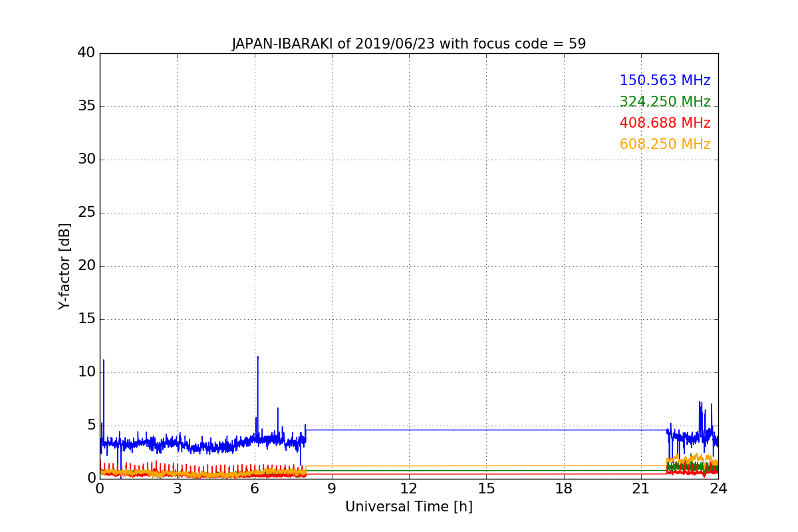Select the 608.250 MHz legend label
The height and width of the screenshot is (532, 798).
pos(665,144)
